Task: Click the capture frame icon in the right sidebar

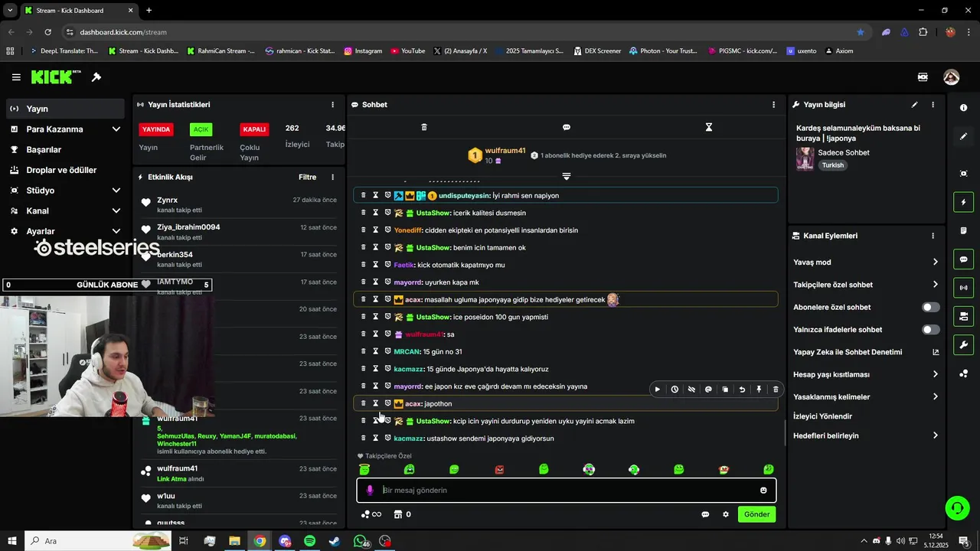Action: coord(963,174)
